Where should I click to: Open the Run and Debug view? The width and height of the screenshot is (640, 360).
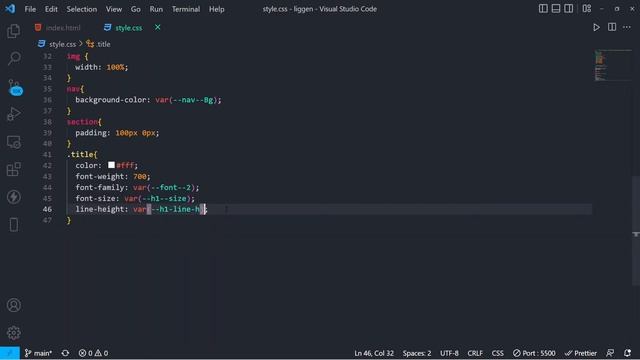pos(13,114)
